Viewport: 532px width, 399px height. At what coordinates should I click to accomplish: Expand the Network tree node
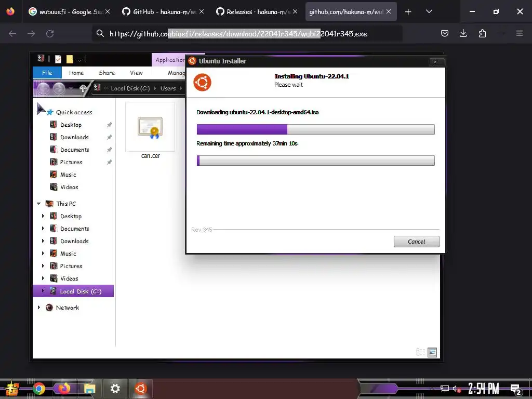38,308
